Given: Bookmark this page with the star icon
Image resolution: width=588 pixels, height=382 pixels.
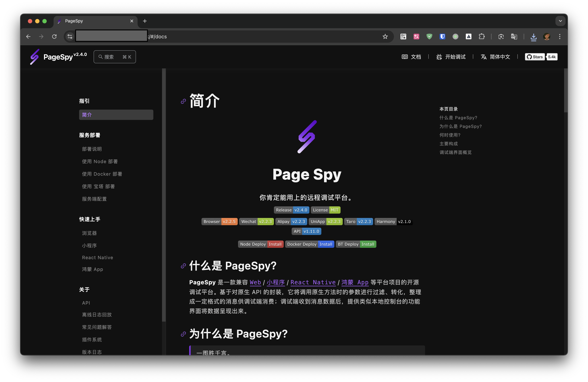Looking at the screenshot, I should click(x=385, y=37).
